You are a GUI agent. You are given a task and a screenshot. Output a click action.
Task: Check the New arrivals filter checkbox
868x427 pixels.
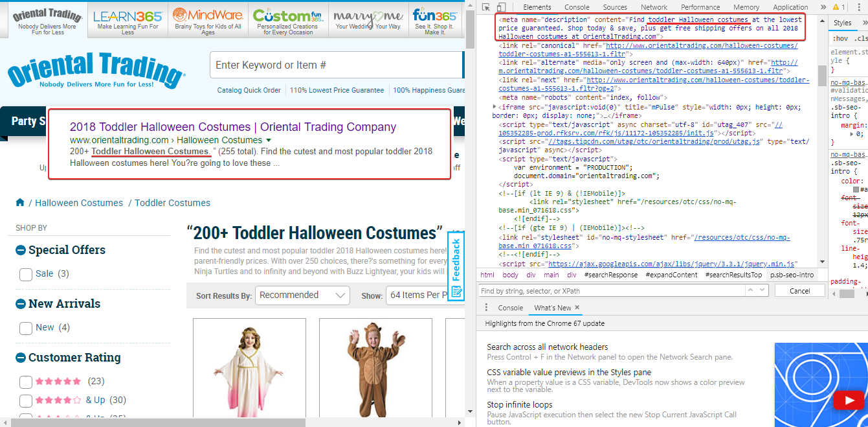tap(26, 329)
